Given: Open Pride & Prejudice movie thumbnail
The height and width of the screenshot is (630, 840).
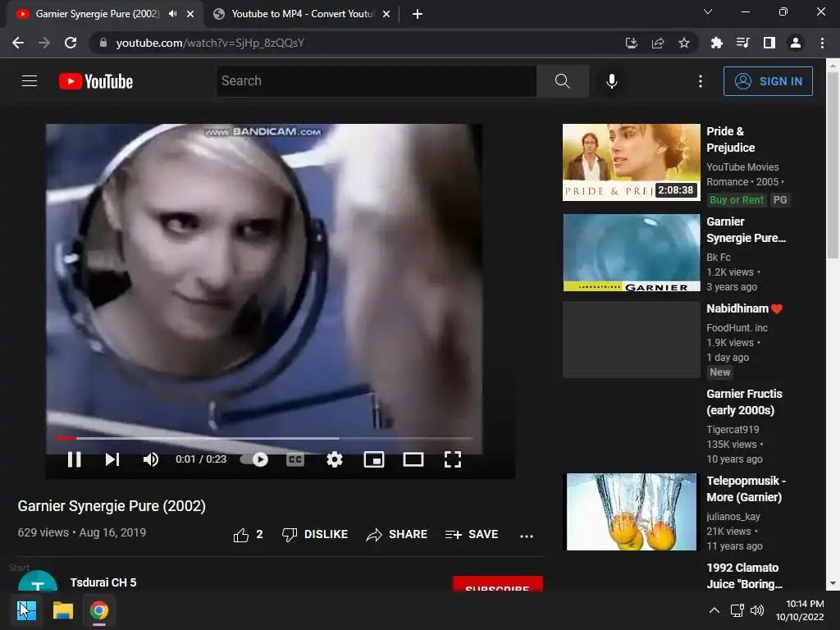Looking at the screenshot, I should point(631,162).
